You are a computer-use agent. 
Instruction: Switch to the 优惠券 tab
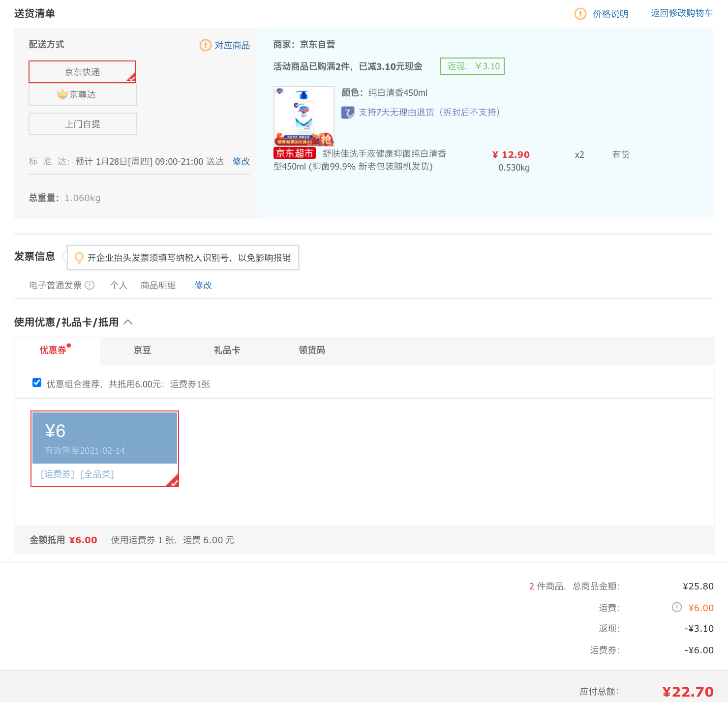click(57, 351)
